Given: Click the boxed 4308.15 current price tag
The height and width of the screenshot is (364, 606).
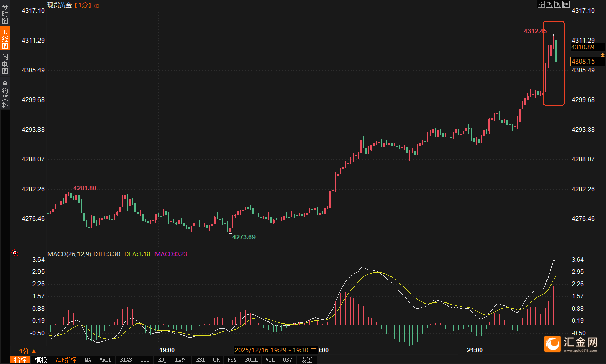Looking at the screenshot, I should point(588,62).
